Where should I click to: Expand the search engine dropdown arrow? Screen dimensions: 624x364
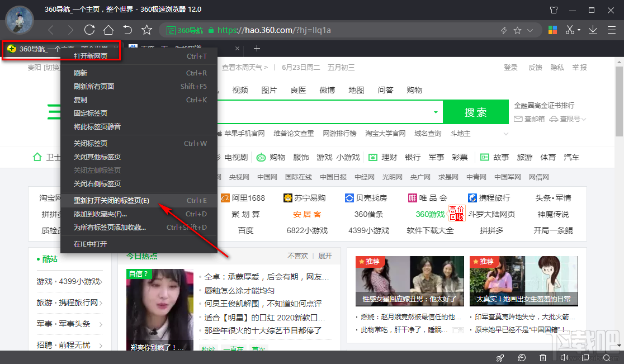[436, 111]
